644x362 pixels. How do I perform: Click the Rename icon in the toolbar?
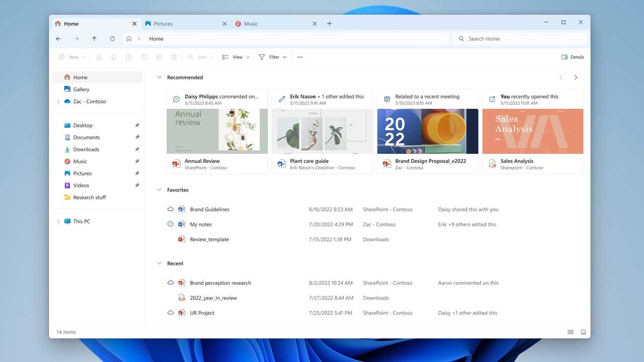144,57
